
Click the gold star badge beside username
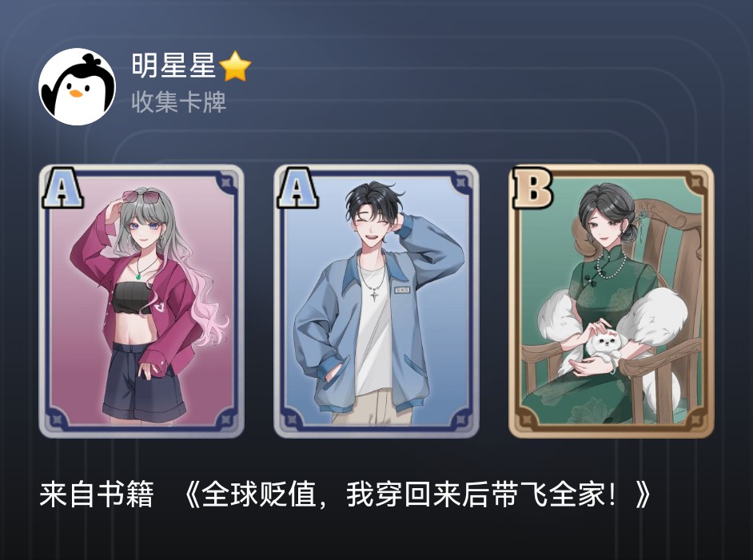click(x=235, y=66)
